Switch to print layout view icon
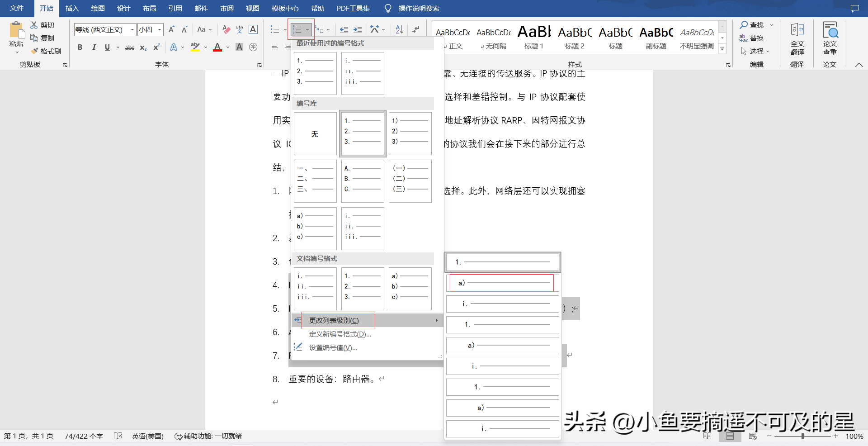 point(730,436)
